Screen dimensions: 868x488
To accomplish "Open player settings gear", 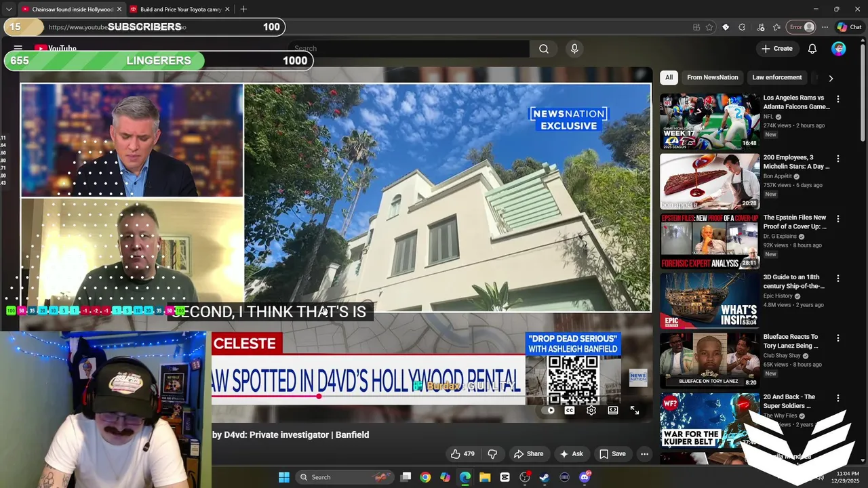I will [591, 410].
